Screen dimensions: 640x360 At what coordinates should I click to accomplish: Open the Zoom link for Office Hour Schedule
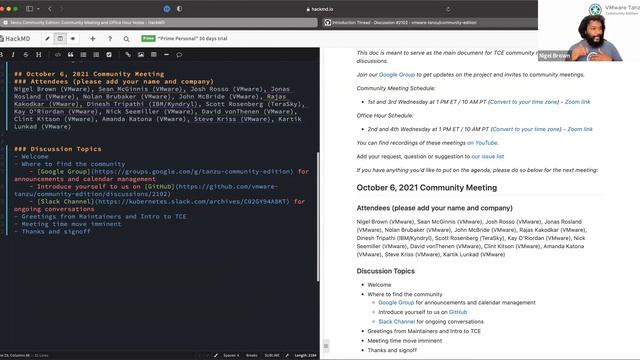tap(580, 129)
